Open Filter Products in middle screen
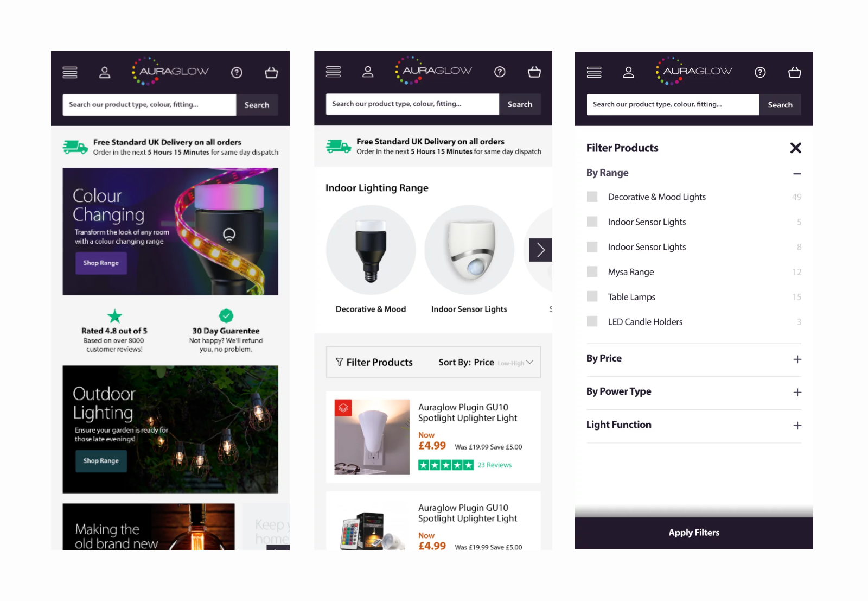 pos(374,363)
